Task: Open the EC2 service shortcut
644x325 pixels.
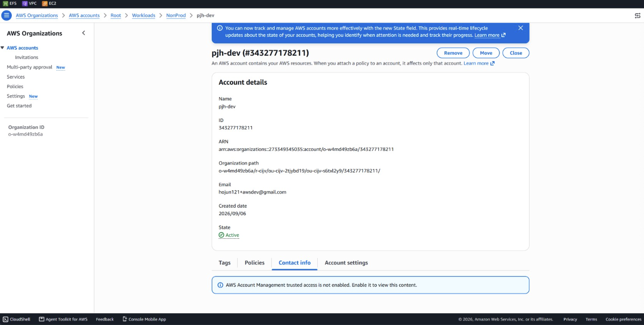Action: coord(49,3)
